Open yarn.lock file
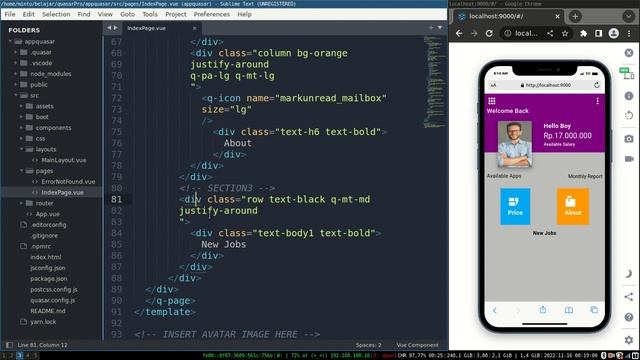This screenshot has height=360, width=640. coord(43,322)
